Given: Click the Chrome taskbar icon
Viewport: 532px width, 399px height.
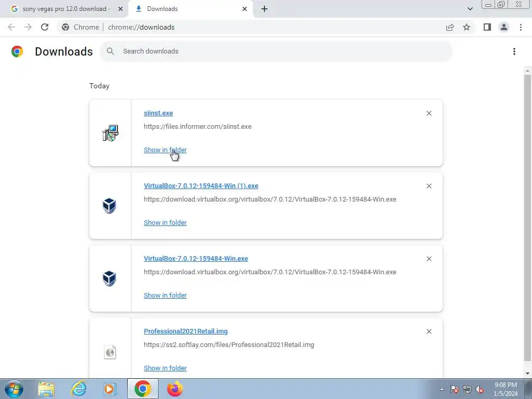Looking at the screenshot, I should tap(142, 389).
